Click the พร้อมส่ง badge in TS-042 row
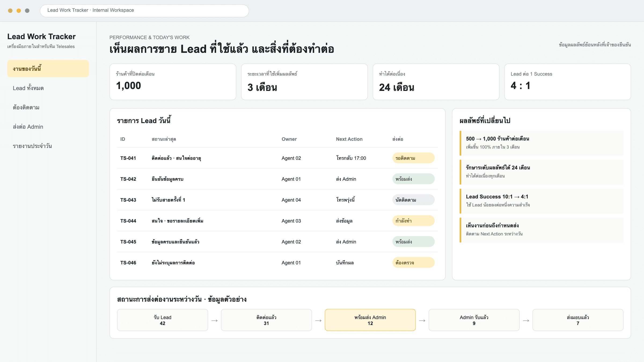This screenshot has height=362, width=644. tap(413, 179)
